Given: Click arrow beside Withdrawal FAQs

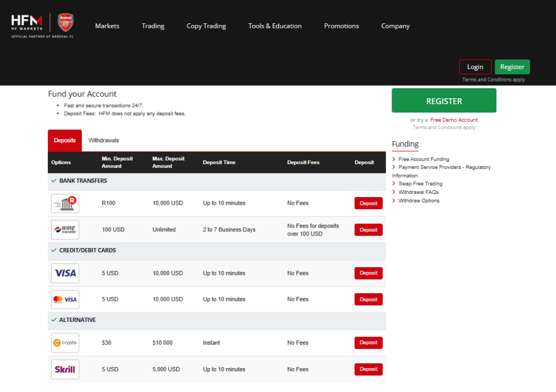Looking at the screenshot, I should tap(394, 192).
